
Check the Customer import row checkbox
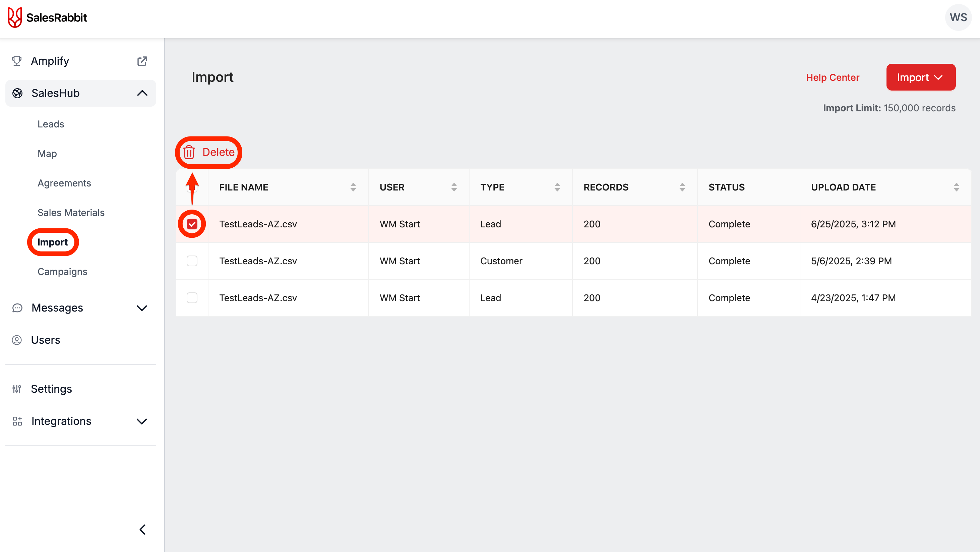click(x=192, y=261)
